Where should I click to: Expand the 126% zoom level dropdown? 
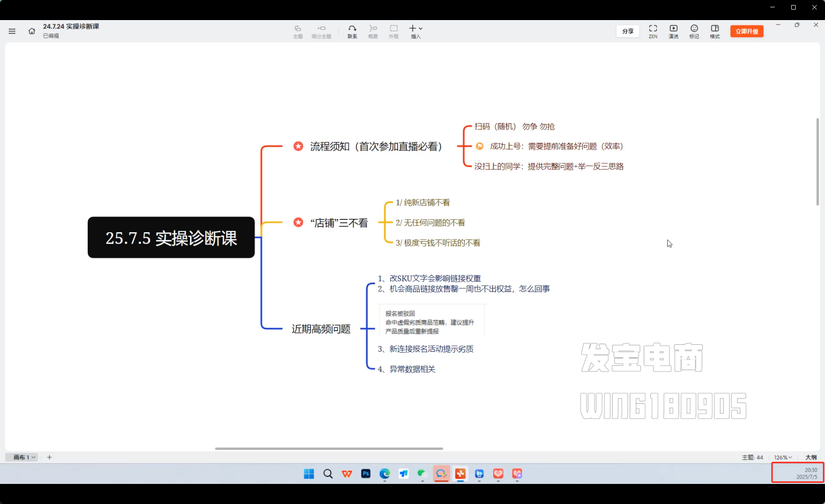pos(783,457)
